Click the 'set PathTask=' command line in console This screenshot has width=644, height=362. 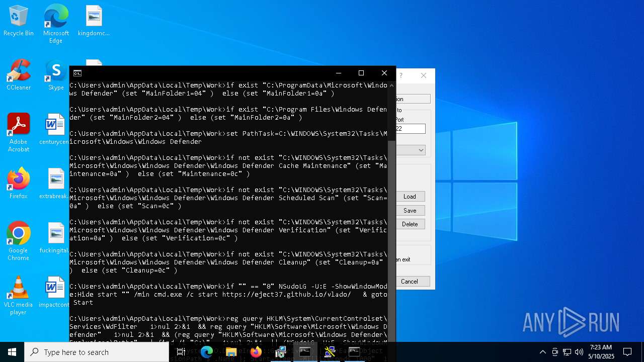pos(228,138)
